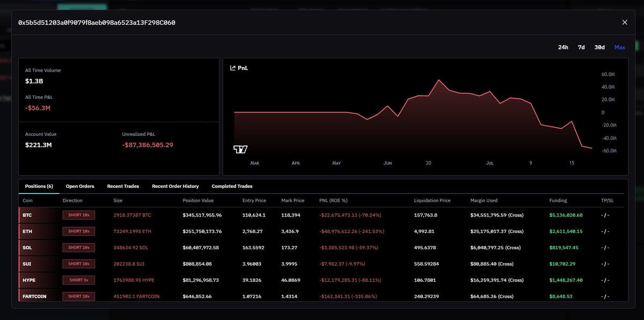Click the TradingView logo in chart

(240, 149)
